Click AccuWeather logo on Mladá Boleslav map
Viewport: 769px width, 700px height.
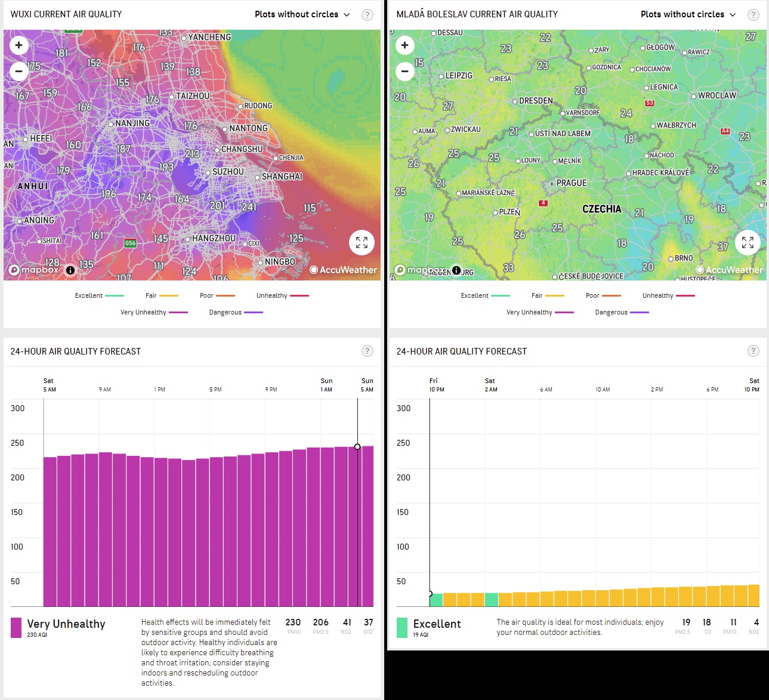729,270
